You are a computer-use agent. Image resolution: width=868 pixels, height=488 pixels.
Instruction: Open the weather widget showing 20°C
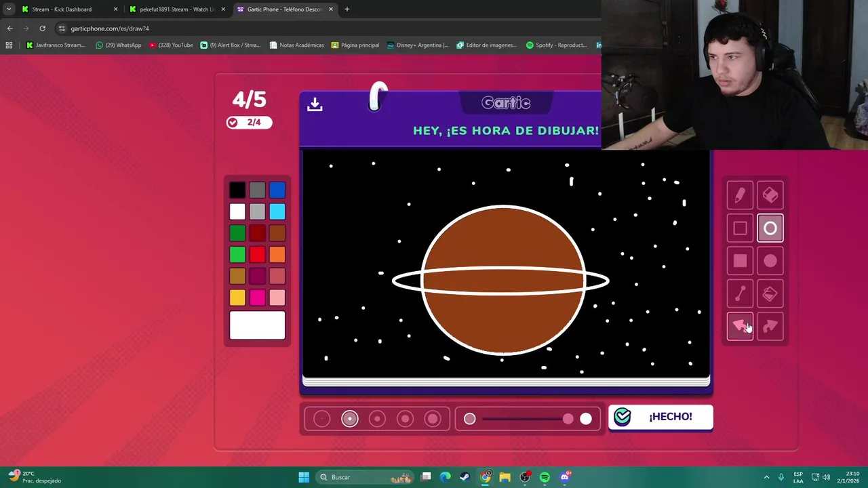35,477
